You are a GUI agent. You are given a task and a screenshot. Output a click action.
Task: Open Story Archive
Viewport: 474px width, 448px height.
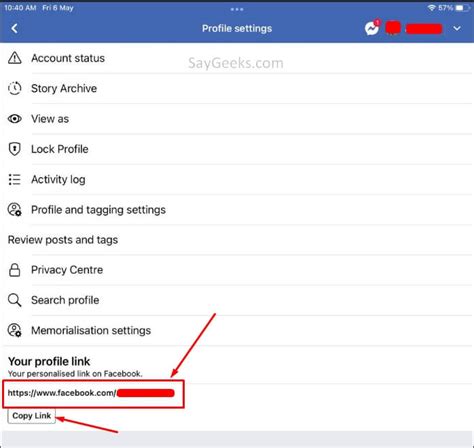click(x=237, y=88)
